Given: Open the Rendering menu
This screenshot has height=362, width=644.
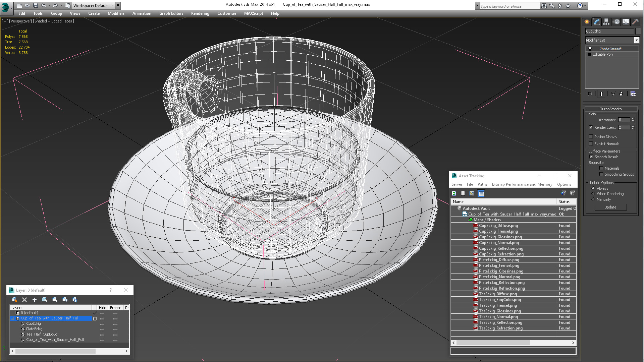Looking at the screenshot, I should 200,13.
